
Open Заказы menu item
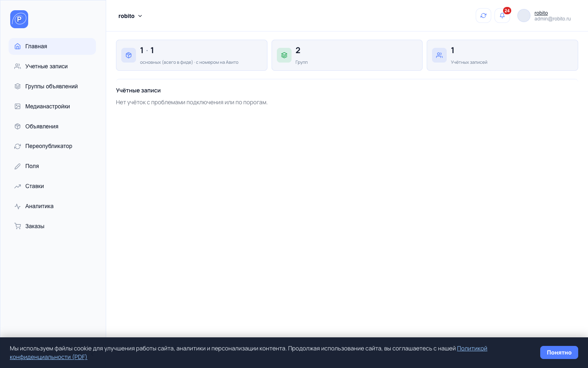52,226
